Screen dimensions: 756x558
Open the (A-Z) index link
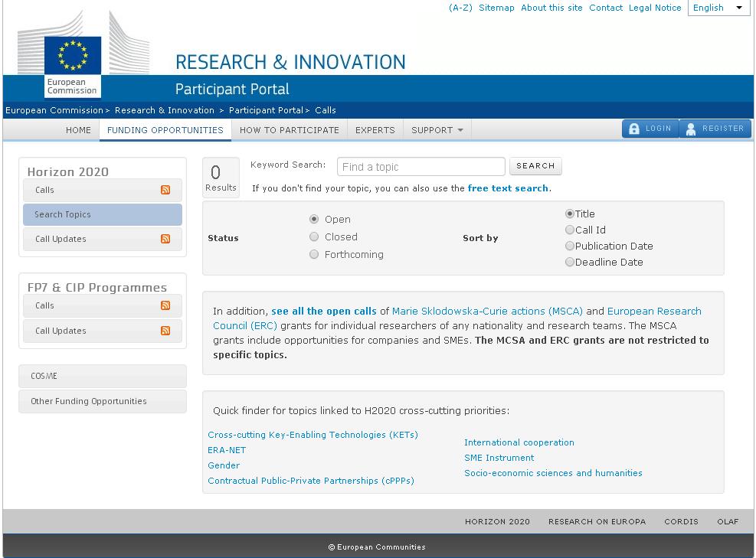pos(460,8)
